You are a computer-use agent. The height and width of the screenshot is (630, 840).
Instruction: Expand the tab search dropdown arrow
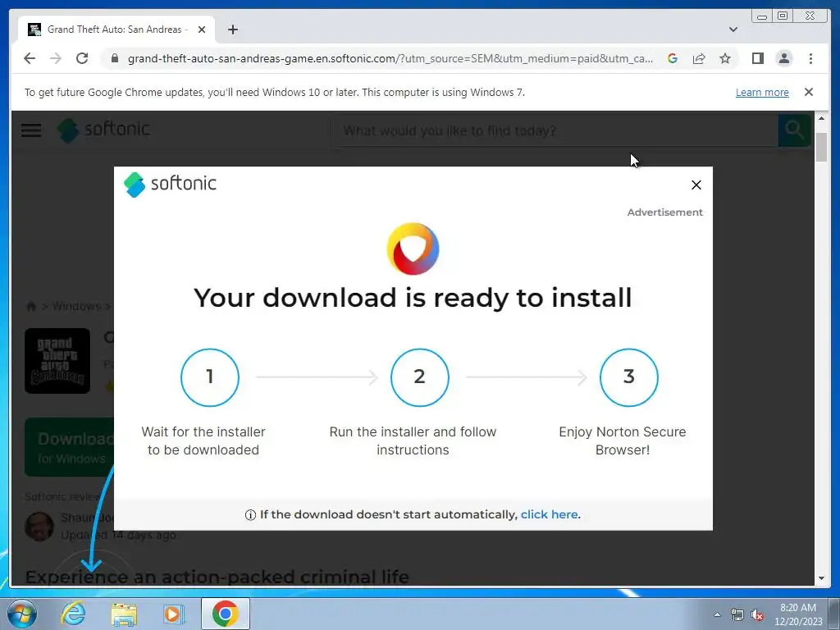click(x=733, y=30)
